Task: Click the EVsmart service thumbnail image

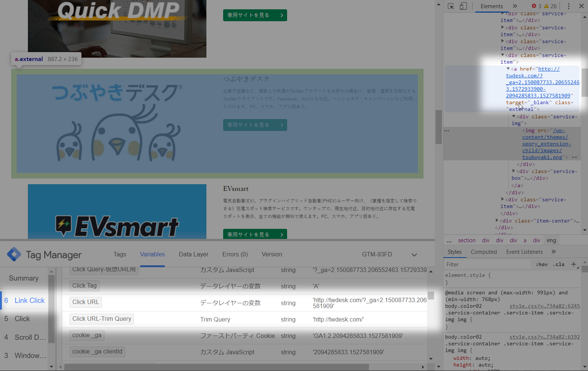Action: coord(117,211)
